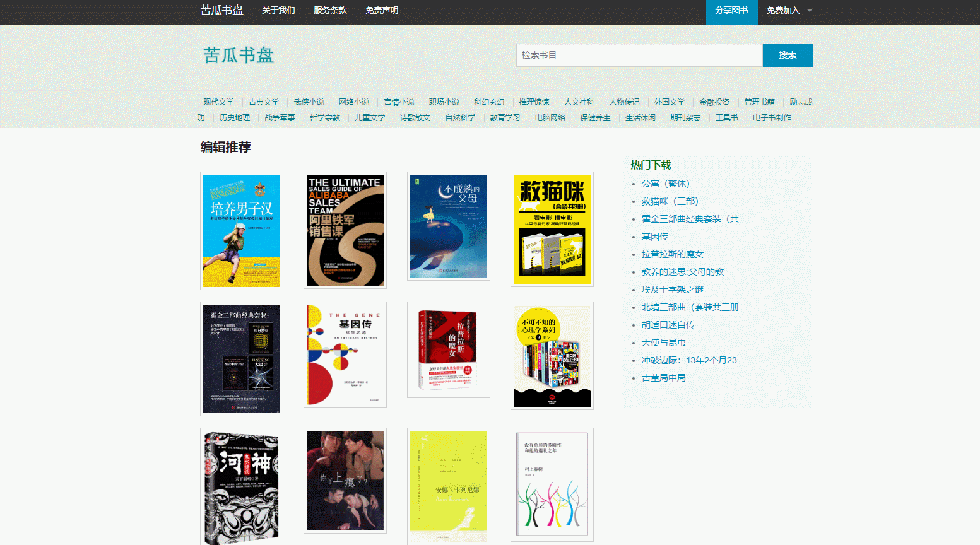Click the 苦瓜书盘 brand in the dark top bar
Image resolution: width=980 pixels, height=545 pixels.
click(221, 10)
